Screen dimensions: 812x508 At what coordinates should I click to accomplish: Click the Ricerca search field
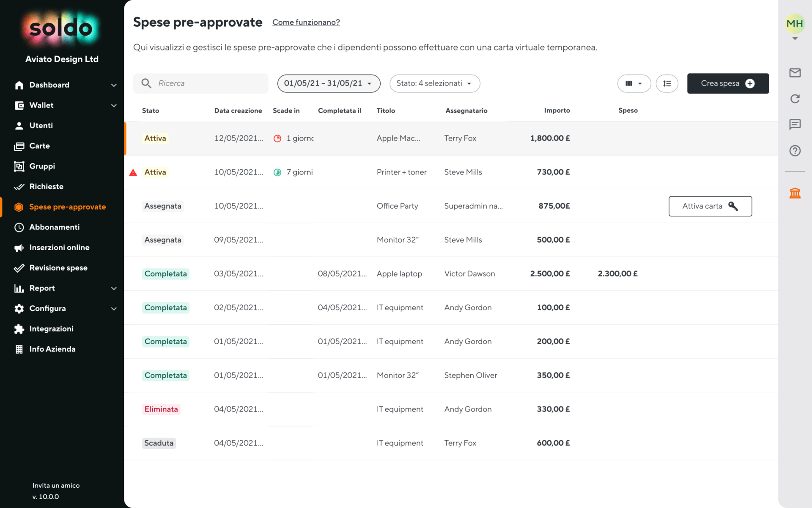tap(200, 83)
